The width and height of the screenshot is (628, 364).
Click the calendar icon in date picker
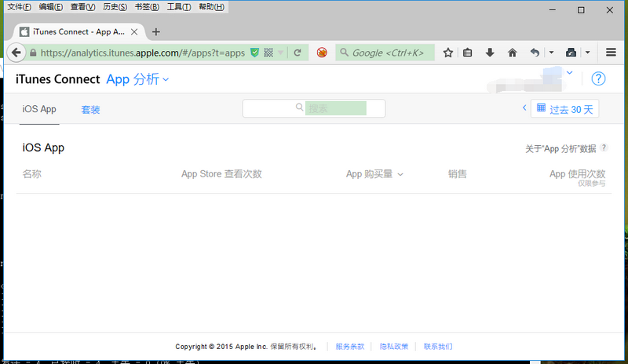[x=541, y=107]
